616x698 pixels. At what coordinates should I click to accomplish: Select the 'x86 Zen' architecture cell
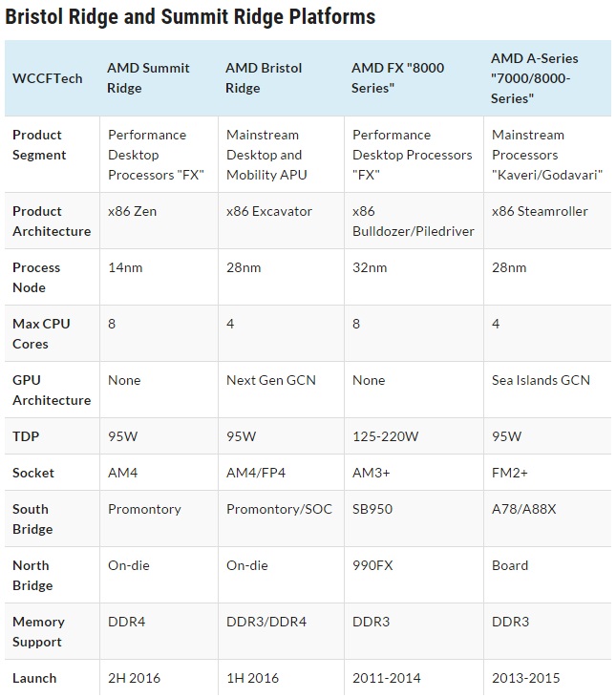tap(133, 211)
